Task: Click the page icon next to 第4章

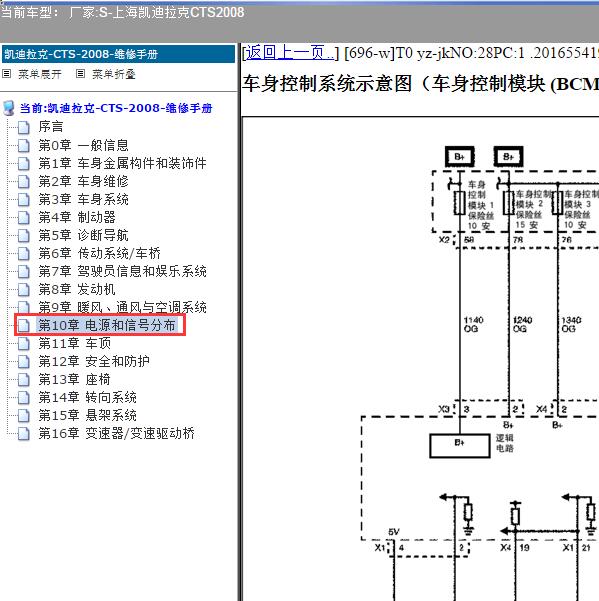Action: point(24,217)
